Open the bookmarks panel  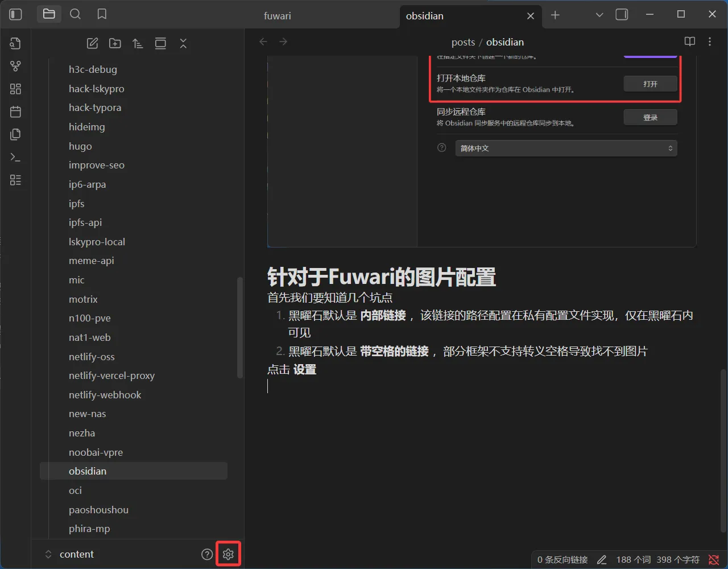tap(102, 14)
